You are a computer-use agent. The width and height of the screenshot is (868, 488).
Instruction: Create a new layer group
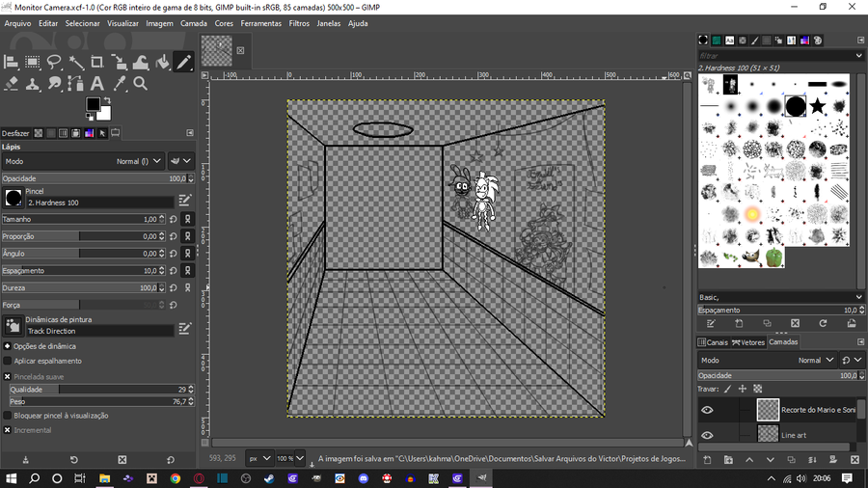728,460
